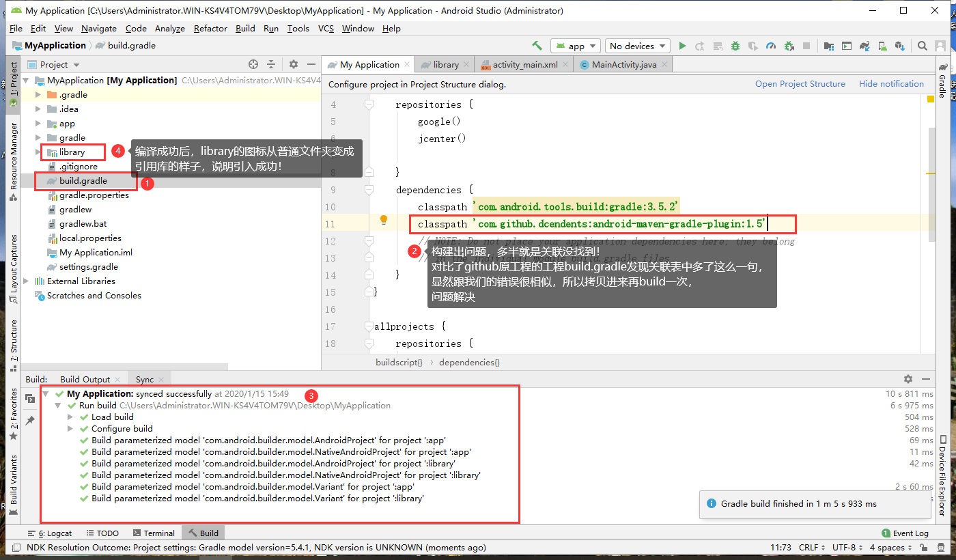Toggle the 1: Project tool window
This screenshot has height=560, width=956.
[x=13, y=86]
